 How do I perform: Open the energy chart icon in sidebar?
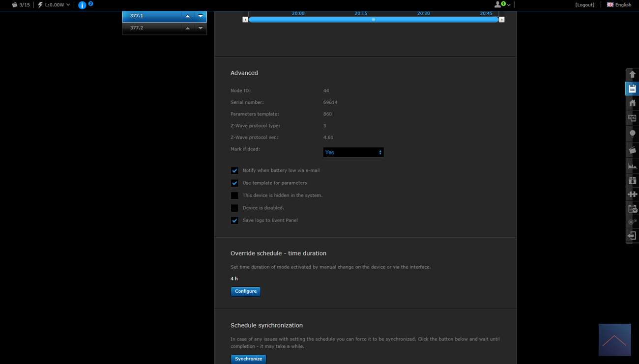point(632,166)
